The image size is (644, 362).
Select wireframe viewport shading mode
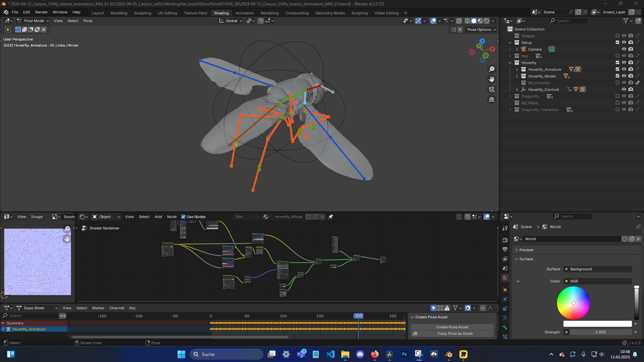pos(467,21)
